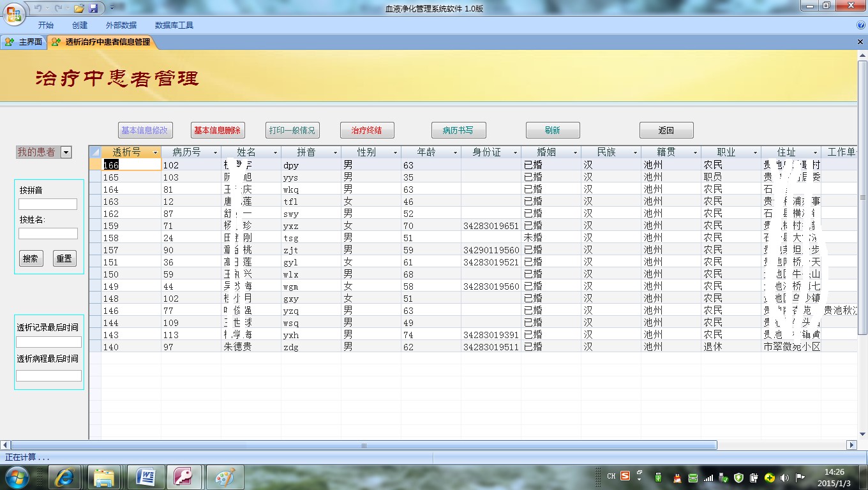Open the Office button menu
The image size is (868, 490).
[14, 13]
